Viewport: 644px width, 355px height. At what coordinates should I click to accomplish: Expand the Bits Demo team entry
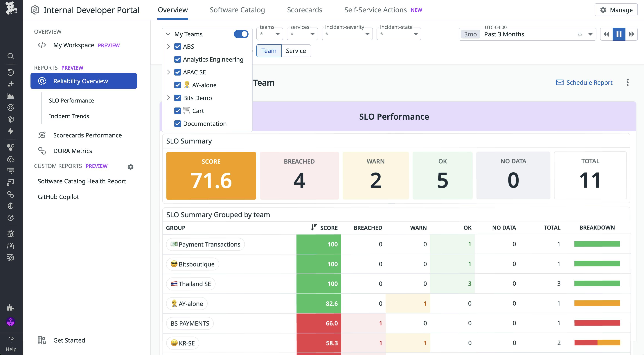(168, 98)
